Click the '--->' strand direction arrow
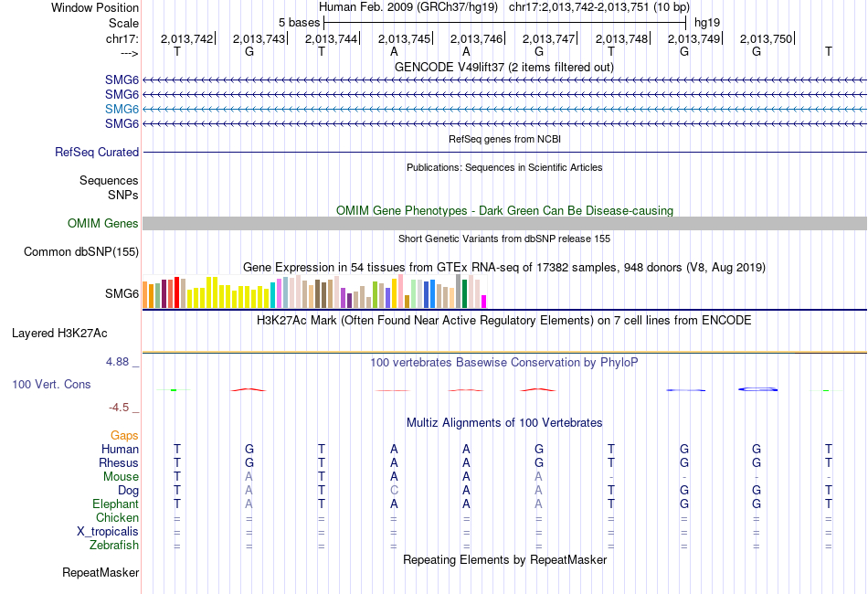The image size is (868, 594). (129, 53)
